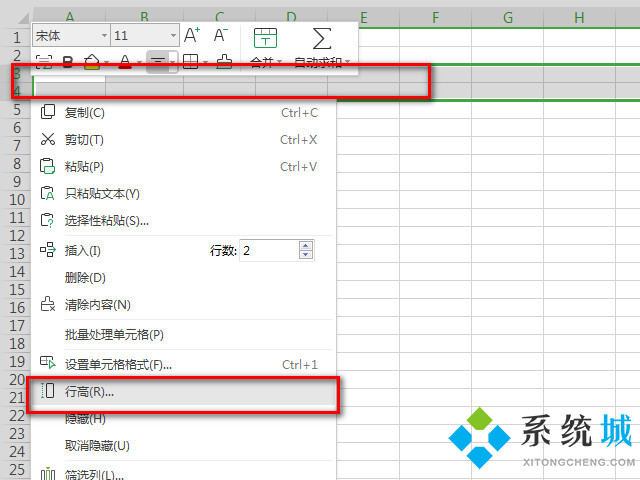Select column E header

coord(364,18)
